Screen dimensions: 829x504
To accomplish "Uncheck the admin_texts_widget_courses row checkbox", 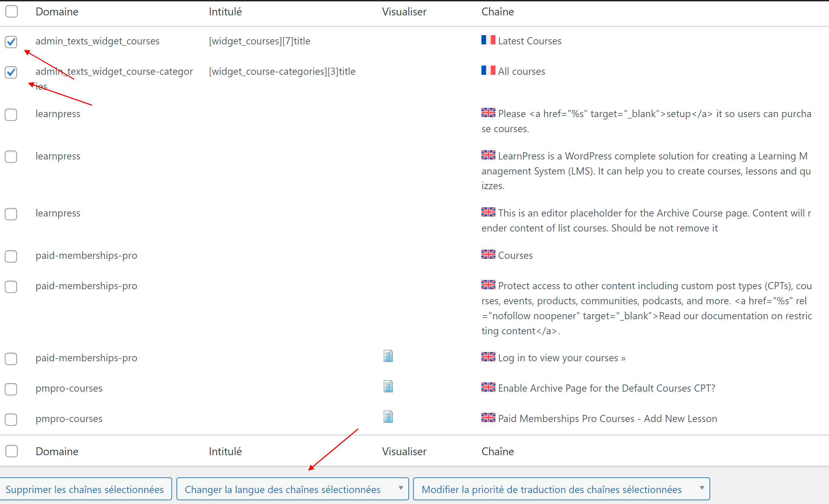I will point(11,42).
